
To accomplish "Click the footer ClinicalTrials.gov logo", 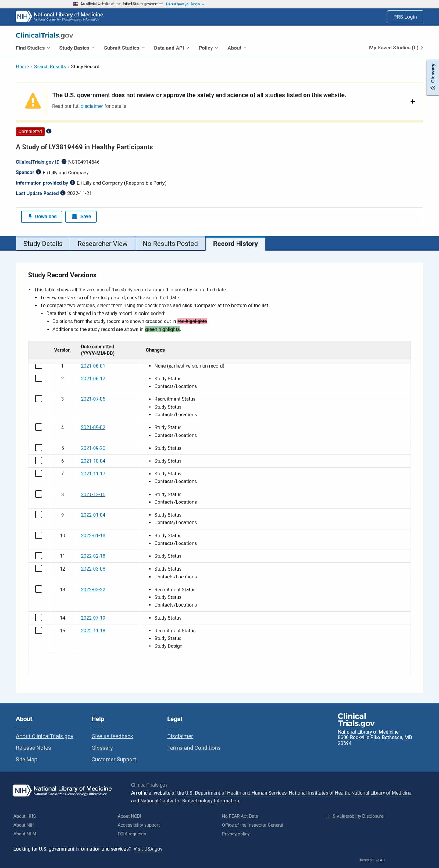I will click(356, 720).
